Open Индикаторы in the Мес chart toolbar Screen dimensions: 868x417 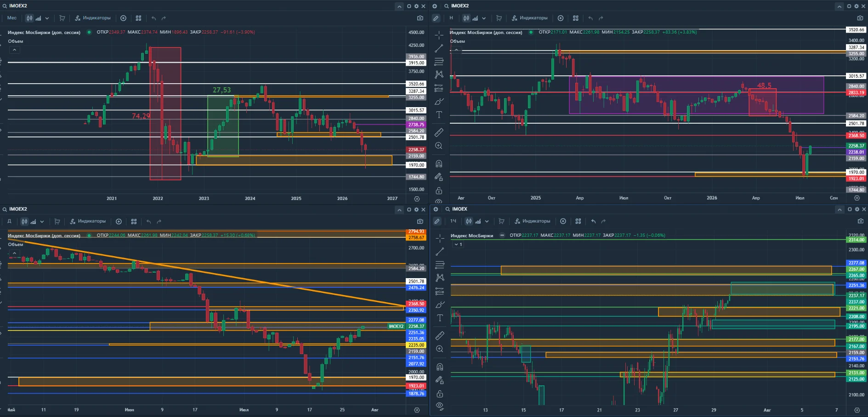pyautogui.click(x=93, y=18)
